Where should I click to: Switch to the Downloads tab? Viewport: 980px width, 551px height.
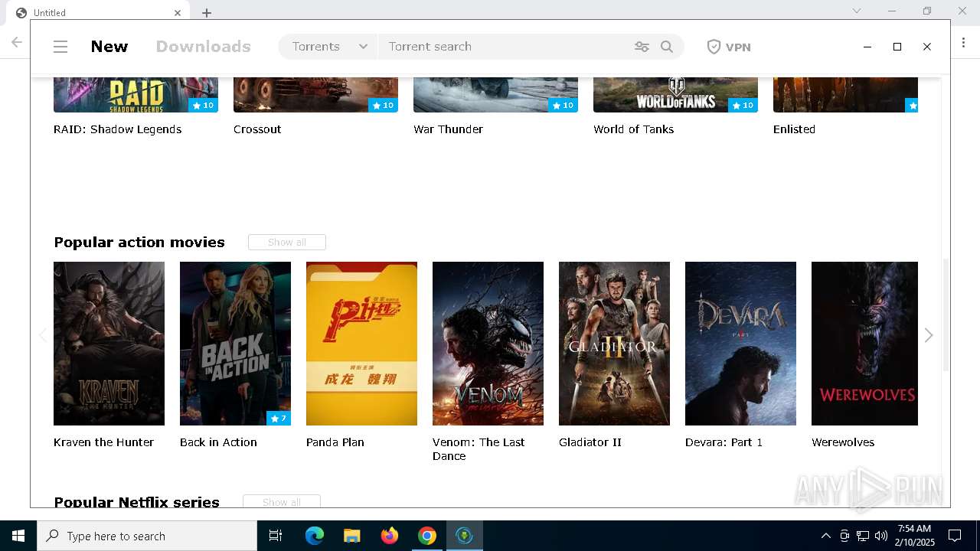click(x=203, y=47)
